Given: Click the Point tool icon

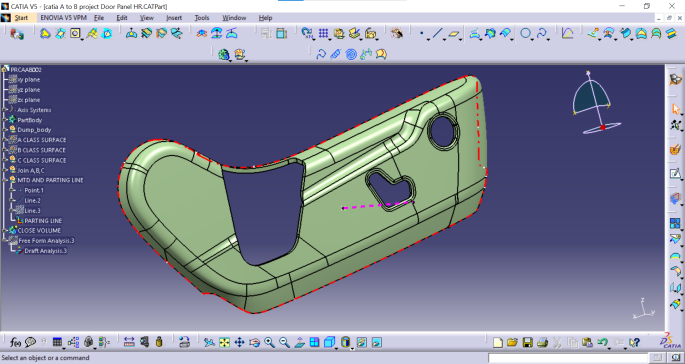Looking at the screenshot, I should point(422,33).
